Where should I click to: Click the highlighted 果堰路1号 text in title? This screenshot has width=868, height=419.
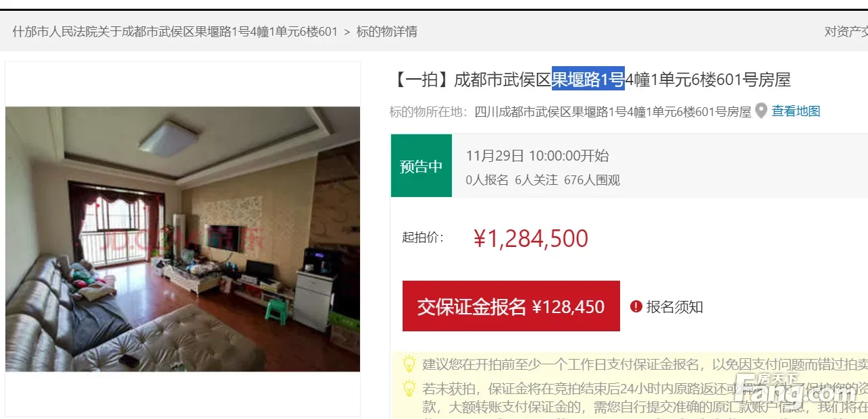tap(588, 80)
